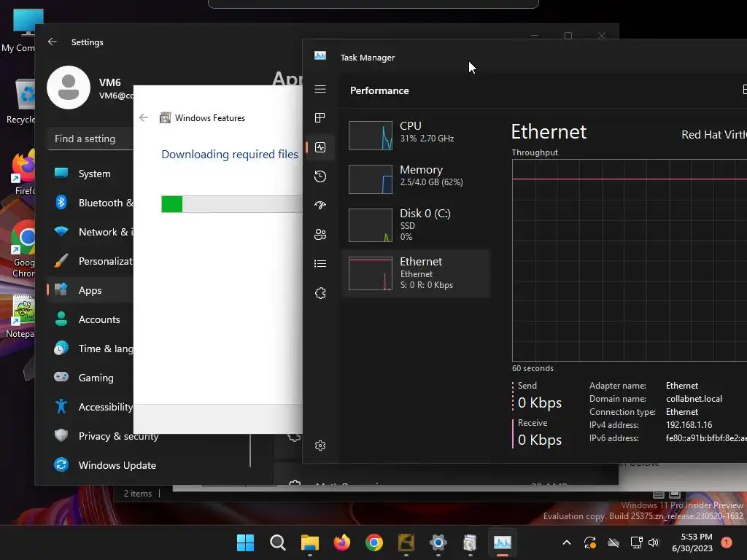Launch Google Chrome from taskbar
747x560 pixels.
pos(374,542)
